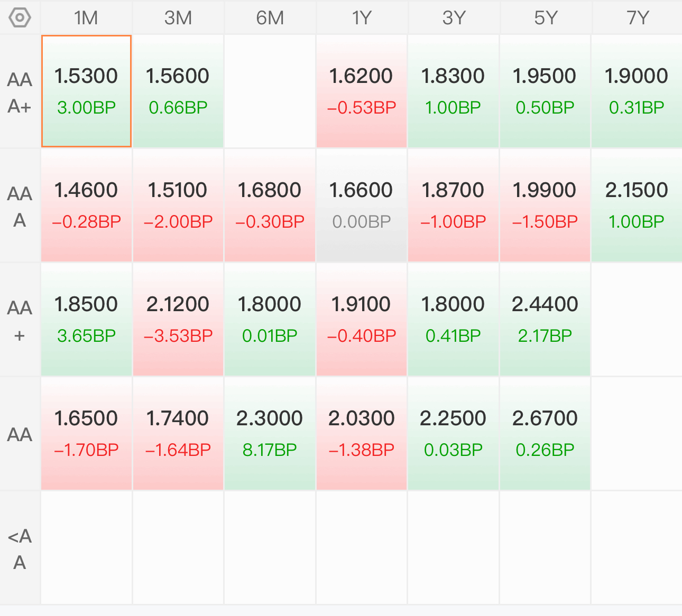Select AAA 1Y cell with 0.00BP

[362, 206]
